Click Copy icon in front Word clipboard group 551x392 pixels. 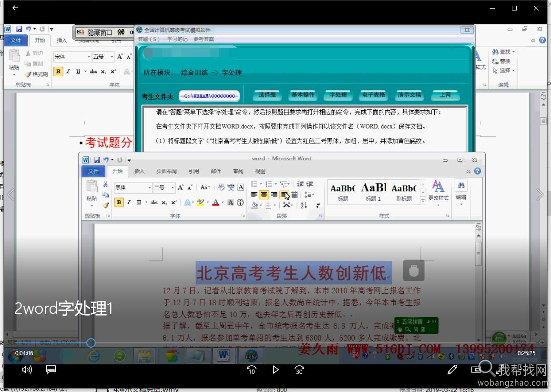click(105, 195)
